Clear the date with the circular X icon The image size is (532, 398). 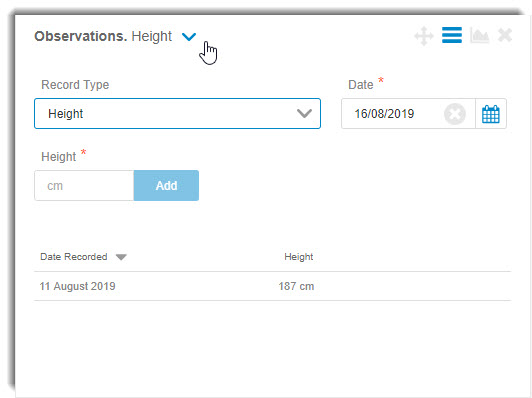pos(455,114)
